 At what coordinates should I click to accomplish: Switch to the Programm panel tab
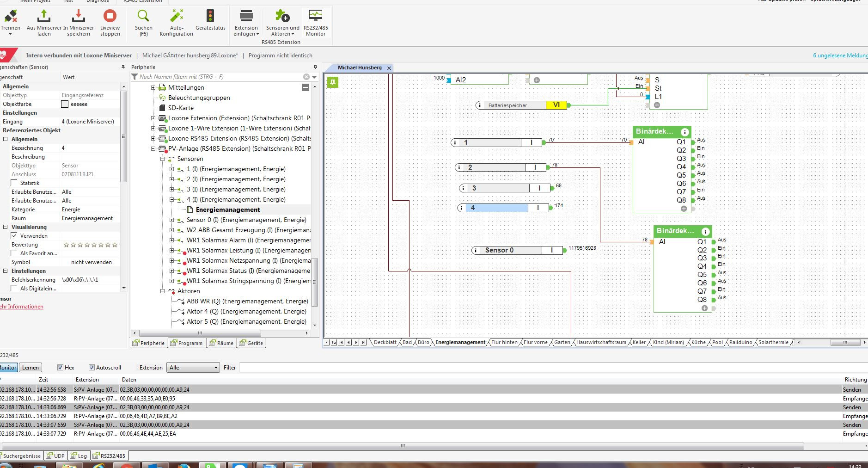point(186,343)
